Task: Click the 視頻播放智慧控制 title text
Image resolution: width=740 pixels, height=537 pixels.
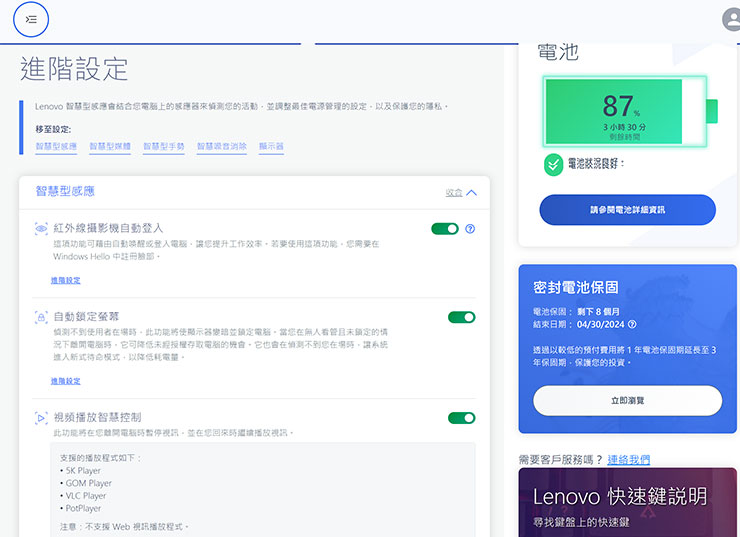Action: point(97,417)
